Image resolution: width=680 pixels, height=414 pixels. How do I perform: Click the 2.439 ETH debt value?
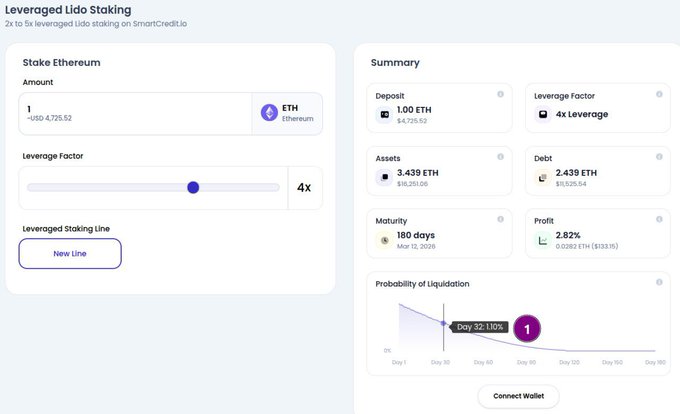pos(576,173)
